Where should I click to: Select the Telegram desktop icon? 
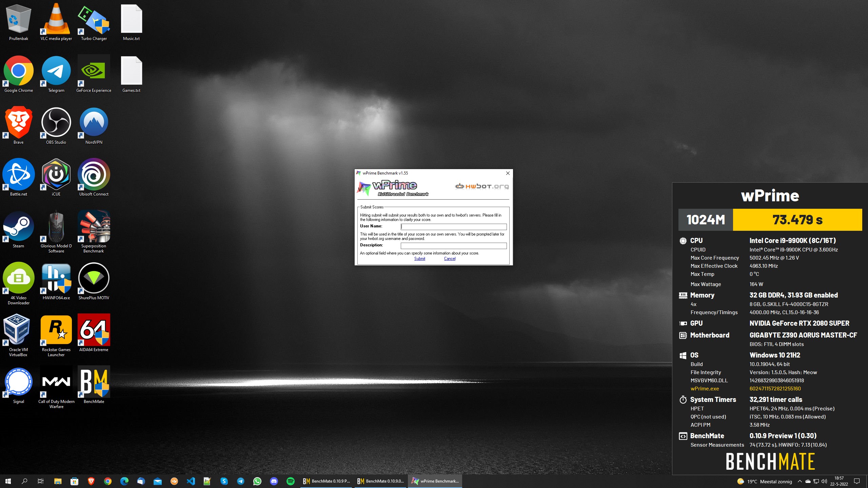click(x=56, y=74)
